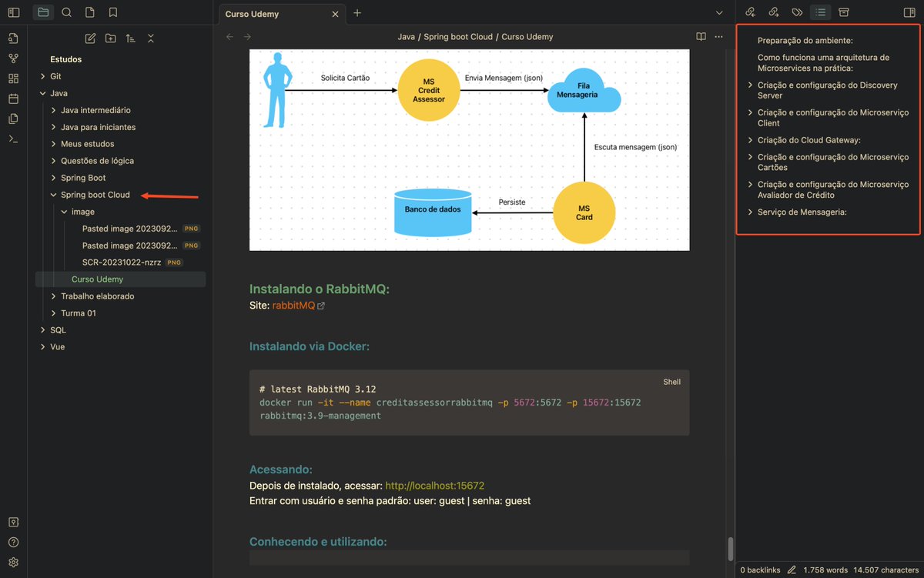924x578 pixels.
Task: Create a new folder
Action: pyautogui.click(x=109, y=37)
